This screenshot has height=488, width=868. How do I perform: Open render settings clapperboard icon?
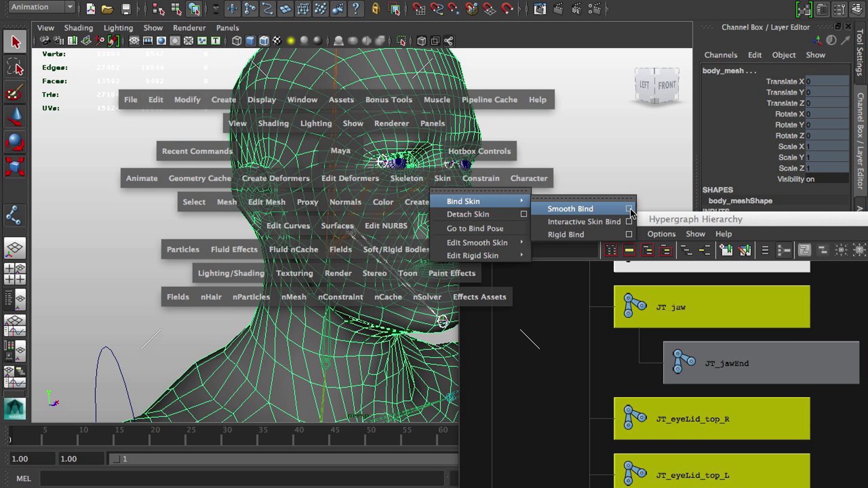tap(594, 9)
